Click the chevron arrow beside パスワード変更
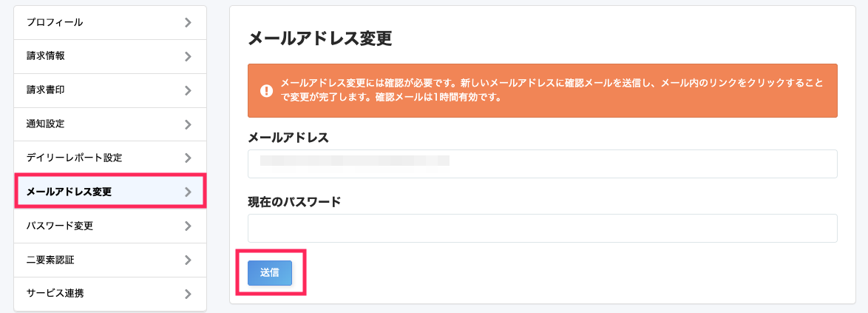Viewport: 868px width, 313px height. coord(189,226)
